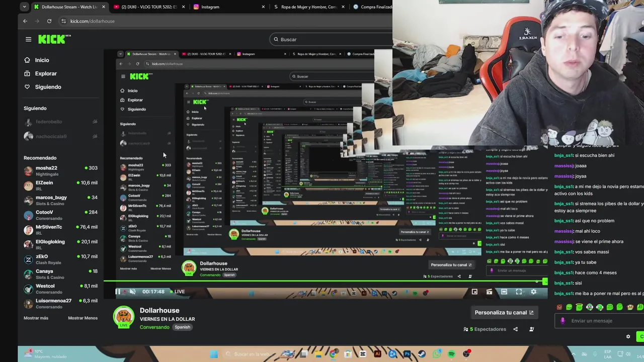Open recommended channel MrStivenTc
Screen dimensions: 644x362
pos(60,230)
